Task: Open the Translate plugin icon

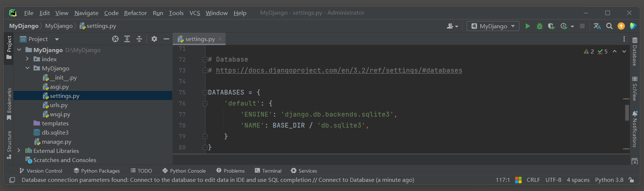Action: pyautogui.click(x=597, y=26)
